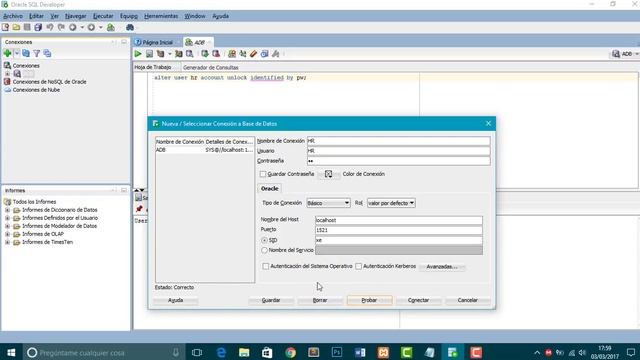Open the Archivo menu
The height and width of the screenshot is (360, 640).
(13, 16)
